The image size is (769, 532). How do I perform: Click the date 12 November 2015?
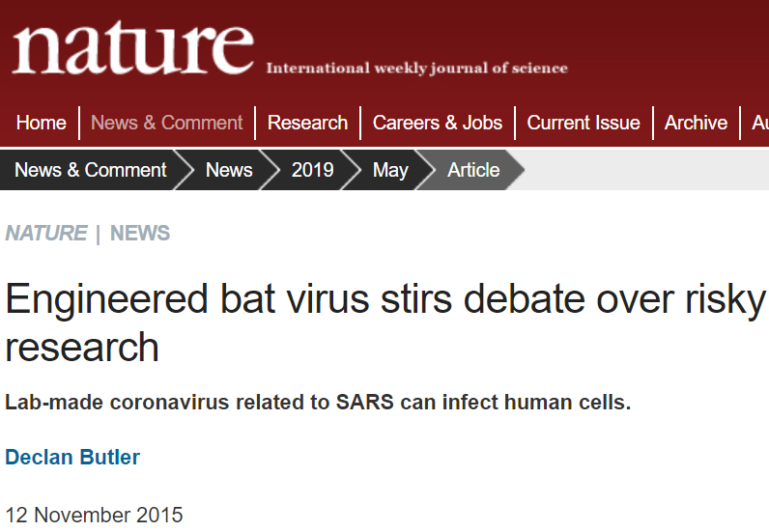point(94,514)
